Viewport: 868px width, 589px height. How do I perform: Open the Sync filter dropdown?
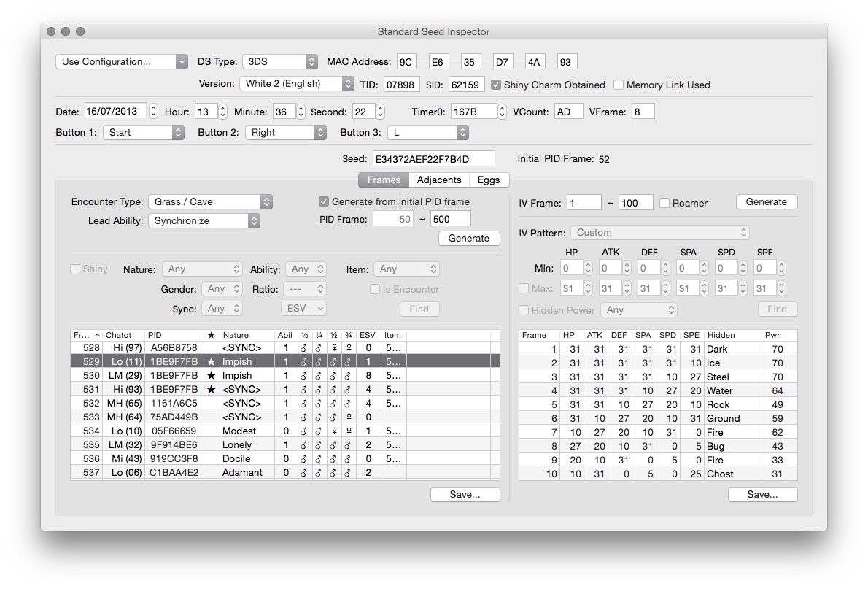pos(222,309)
